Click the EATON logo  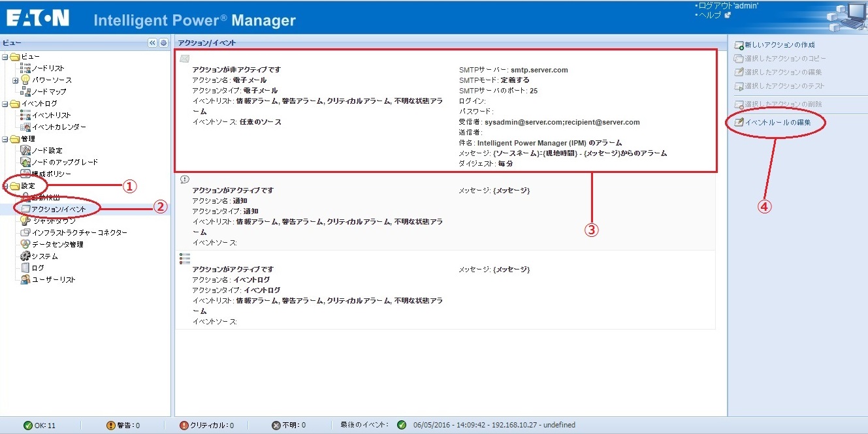point(38,18)
